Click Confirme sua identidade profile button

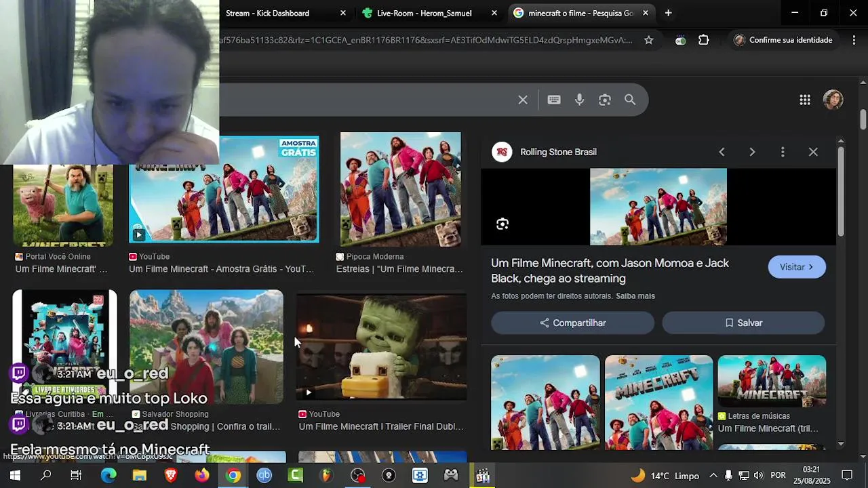(783, 40)
